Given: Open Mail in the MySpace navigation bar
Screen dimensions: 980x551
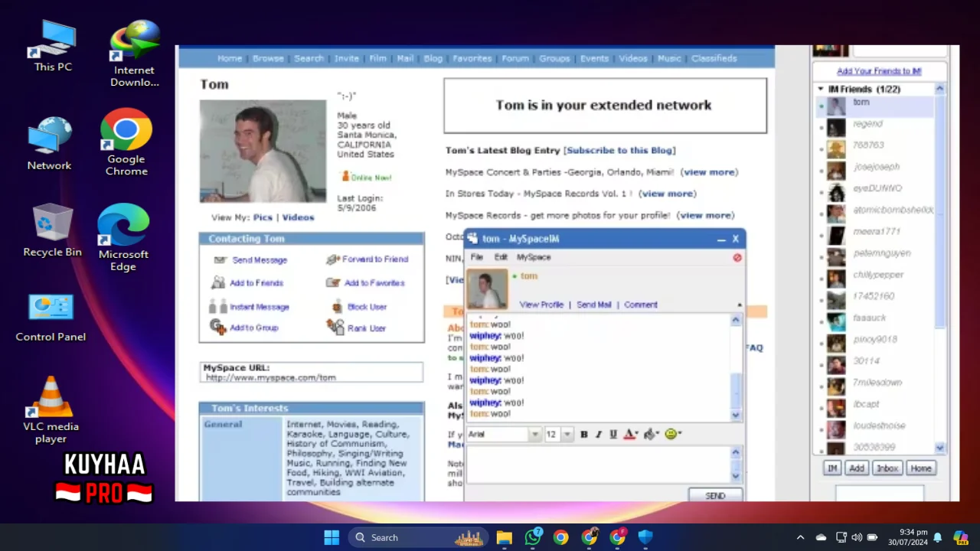Looking at the screenshot, I should pyautogui.click(x=405, y=58).
